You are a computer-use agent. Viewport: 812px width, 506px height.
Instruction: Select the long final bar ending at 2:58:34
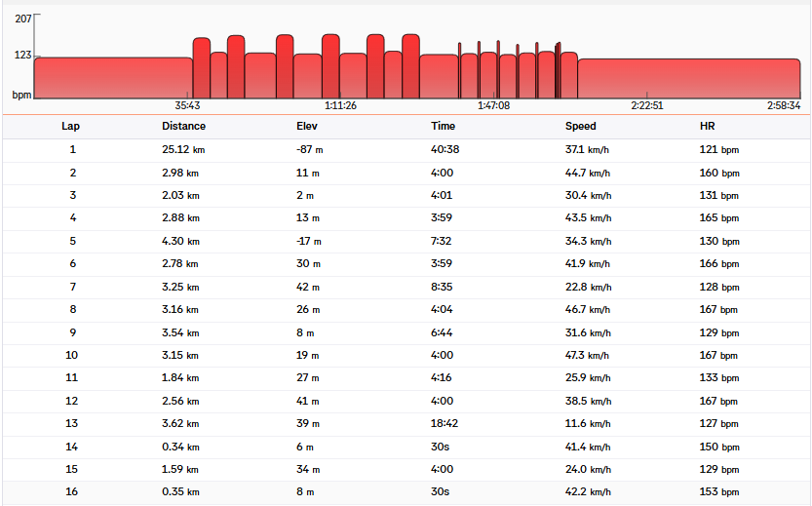click(689, 78)
